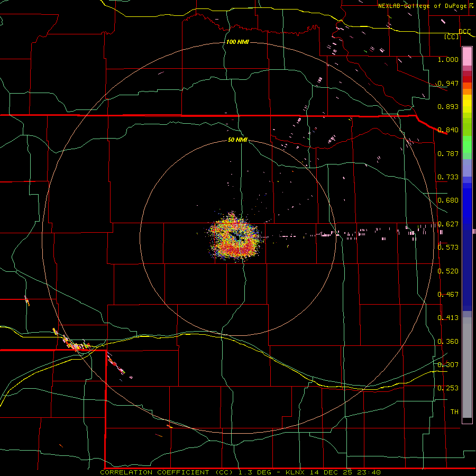Viewport: 476px width, 476px height.
Task: Click the "14 DEC 25" date text
Action: [331, 472]
